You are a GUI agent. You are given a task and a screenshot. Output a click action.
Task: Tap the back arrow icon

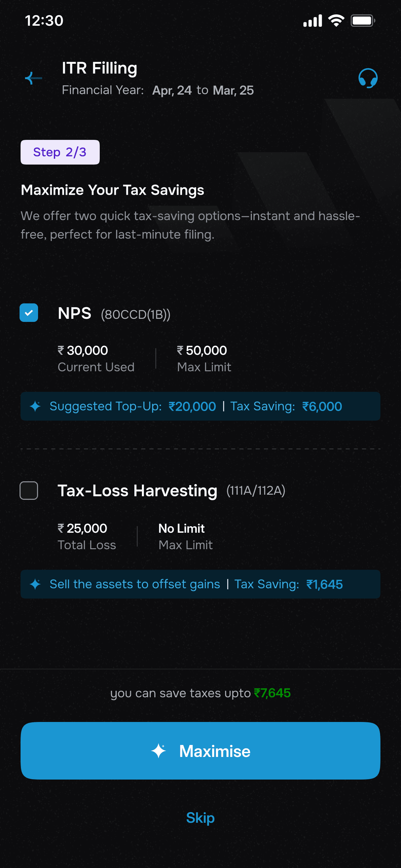(x=33, y=78)
